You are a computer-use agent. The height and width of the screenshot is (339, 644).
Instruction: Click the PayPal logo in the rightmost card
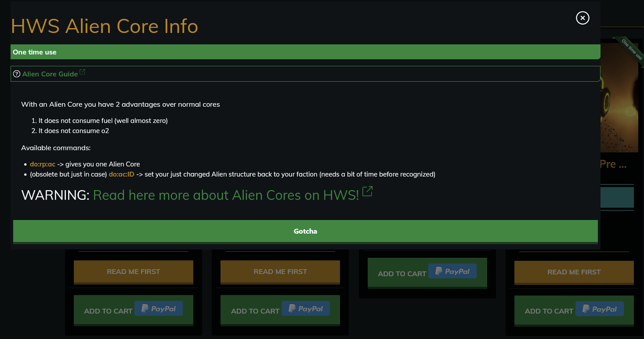coord(600,309)
